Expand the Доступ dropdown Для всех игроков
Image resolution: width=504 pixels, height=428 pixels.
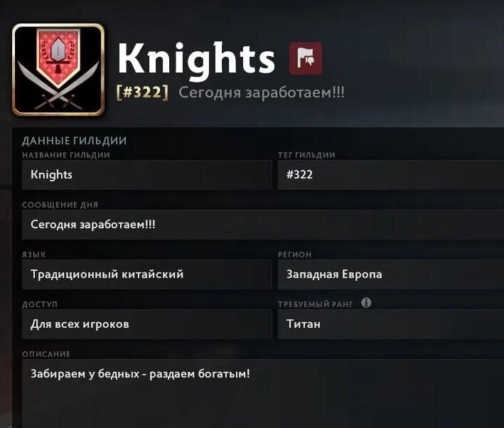pos(147,324)
